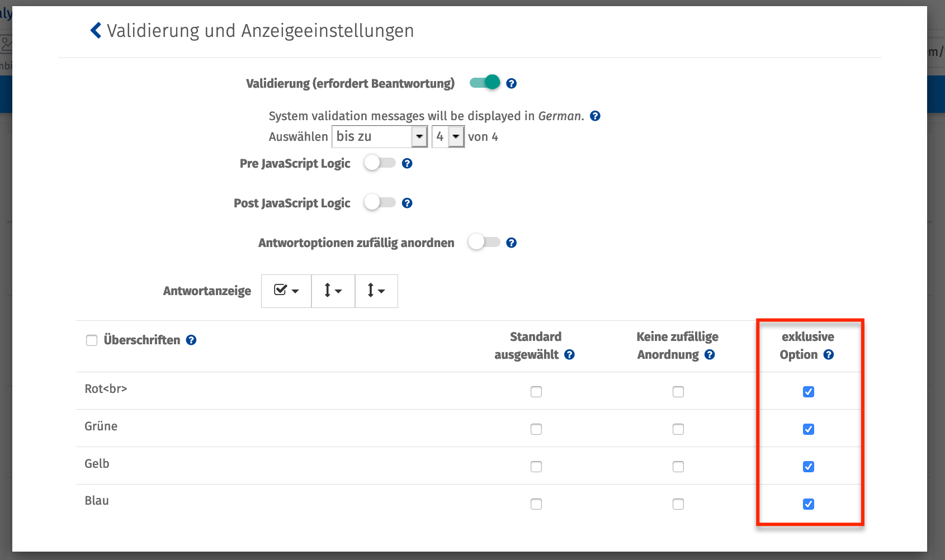Screen dimensions: 945x560
Task: Open the answer display type checkbox icon dropdown
Action: (x=286, y=291)
